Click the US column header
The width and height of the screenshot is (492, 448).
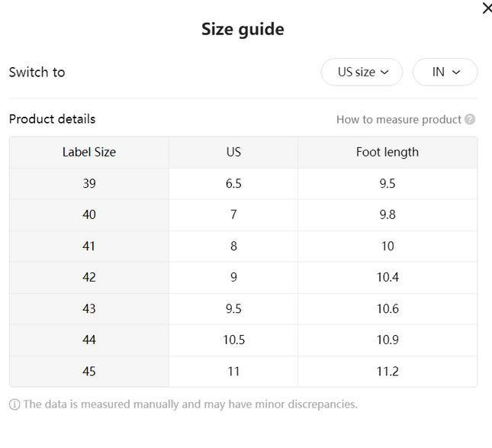pos(233,153)
